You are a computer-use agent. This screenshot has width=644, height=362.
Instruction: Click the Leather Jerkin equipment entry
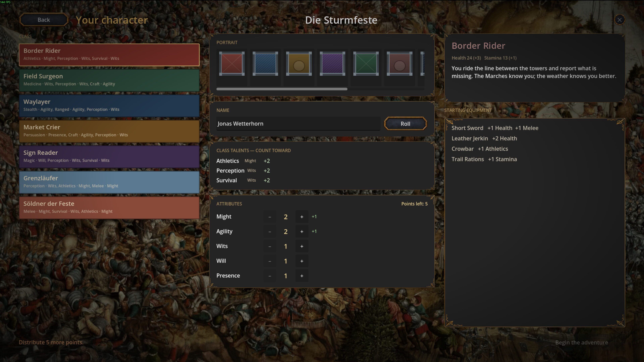(x=484, y=138)
